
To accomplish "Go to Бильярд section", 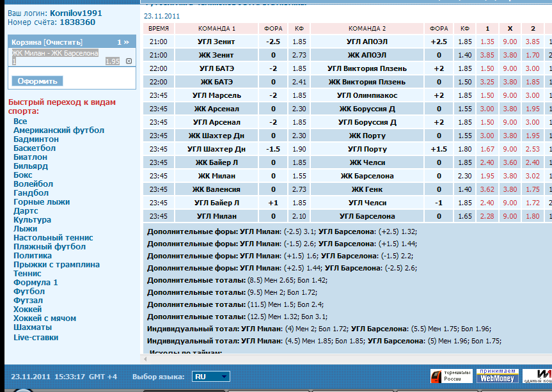I will pos(31,166).
